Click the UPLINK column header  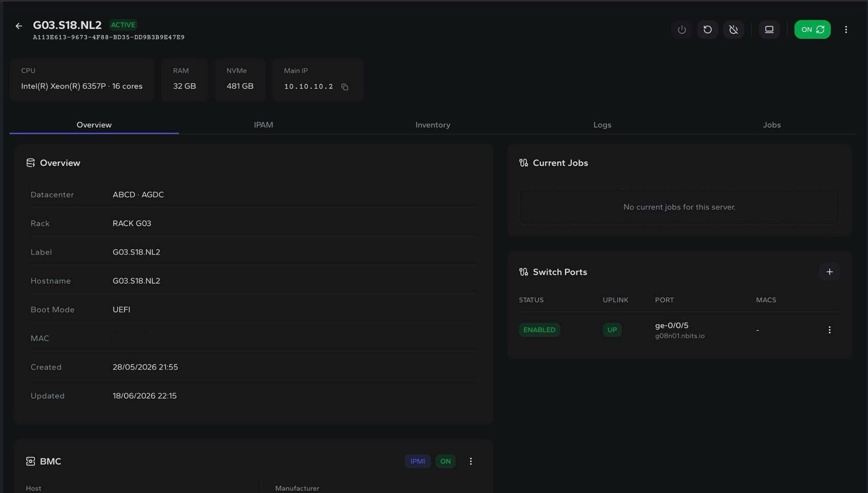click(x=615, y=300)
